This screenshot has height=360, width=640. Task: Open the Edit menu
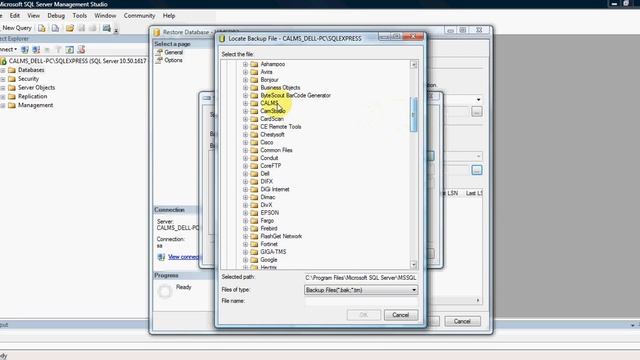tap(15, 16)
